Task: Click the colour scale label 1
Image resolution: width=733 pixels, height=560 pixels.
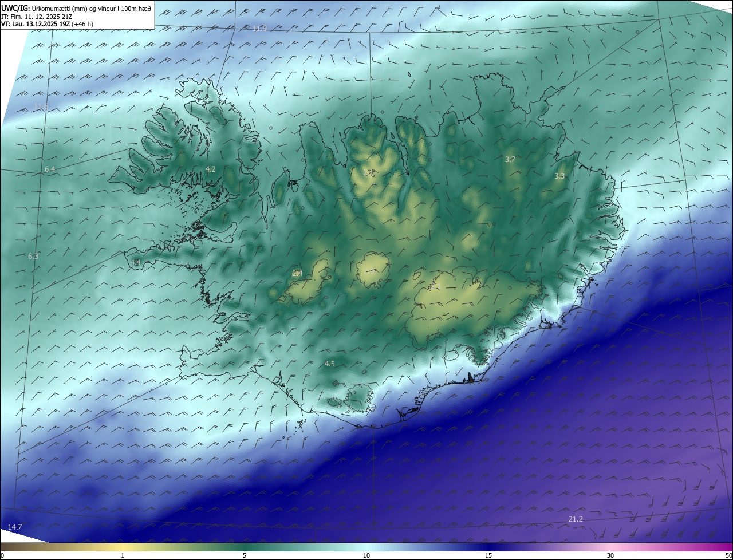Action: coord(123,555)
